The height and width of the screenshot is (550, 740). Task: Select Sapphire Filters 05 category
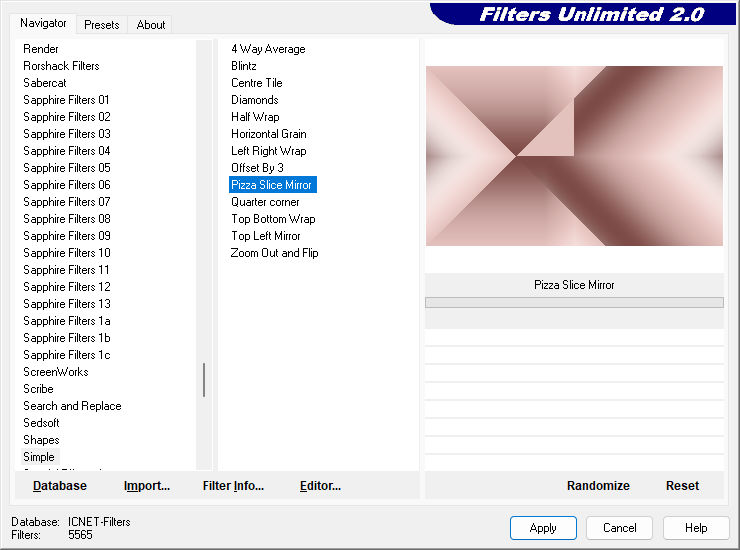tap(67, 168)
